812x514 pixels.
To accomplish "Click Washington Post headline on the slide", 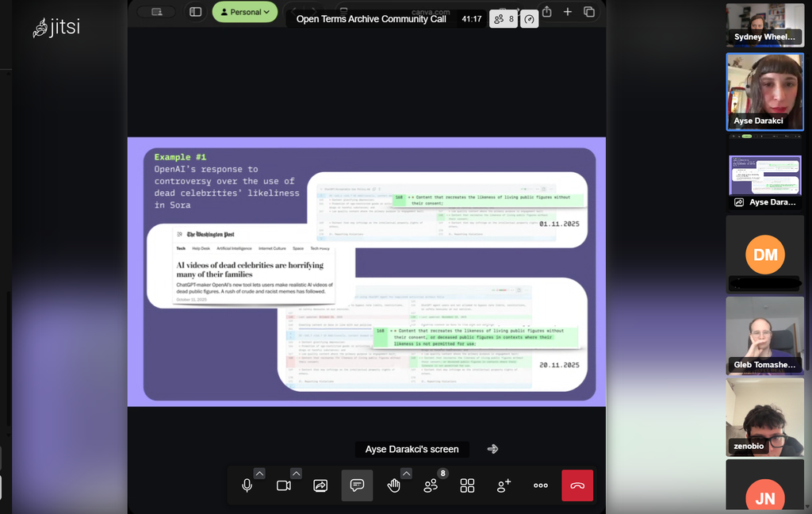I will (x=250, y=270).
